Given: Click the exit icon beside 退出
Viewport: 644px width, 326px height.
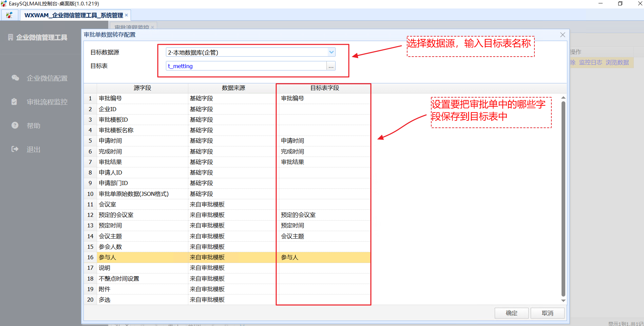Looking at the screenshot, I should [x=15, y=149].
